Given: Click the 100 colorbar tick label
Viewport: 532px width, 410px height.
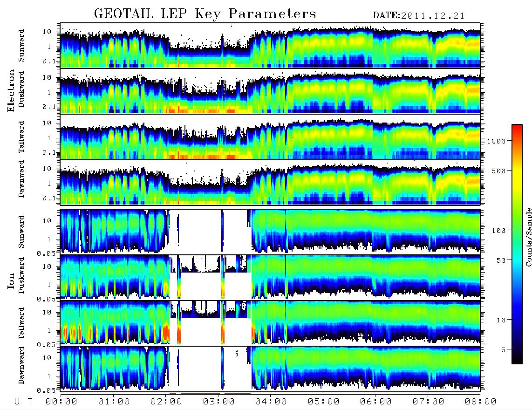Looking at the screenshot, I should pyautogui.click(x=498, y=231).
